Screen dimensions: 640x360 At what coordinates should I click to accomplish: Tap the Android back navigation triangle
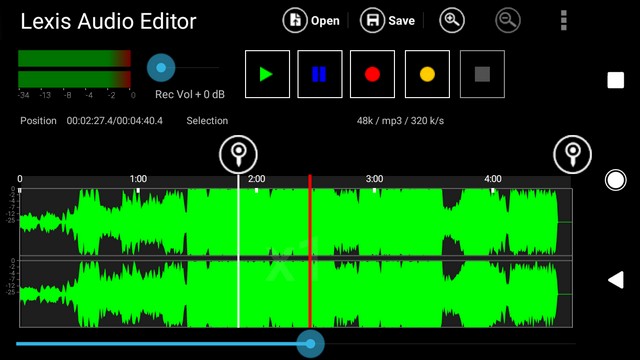616,280
